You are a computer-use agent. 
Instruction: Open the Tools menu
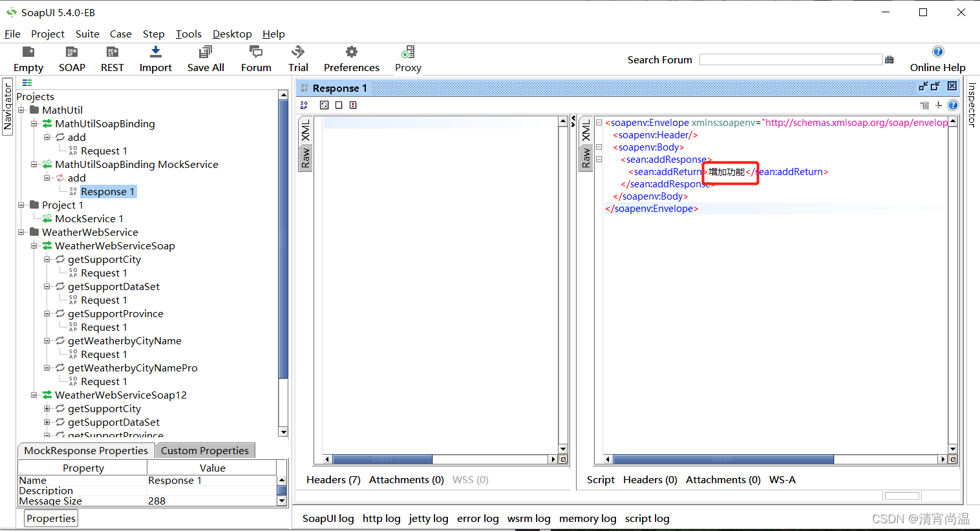188,34
